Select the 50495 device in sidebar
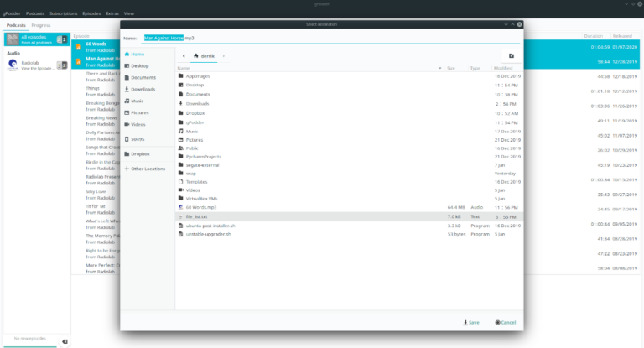 (x=138, y=139)
